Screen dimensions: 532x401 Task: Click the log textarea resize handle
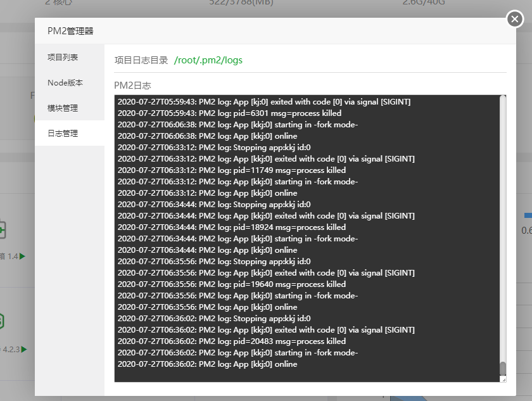(503, 379)
